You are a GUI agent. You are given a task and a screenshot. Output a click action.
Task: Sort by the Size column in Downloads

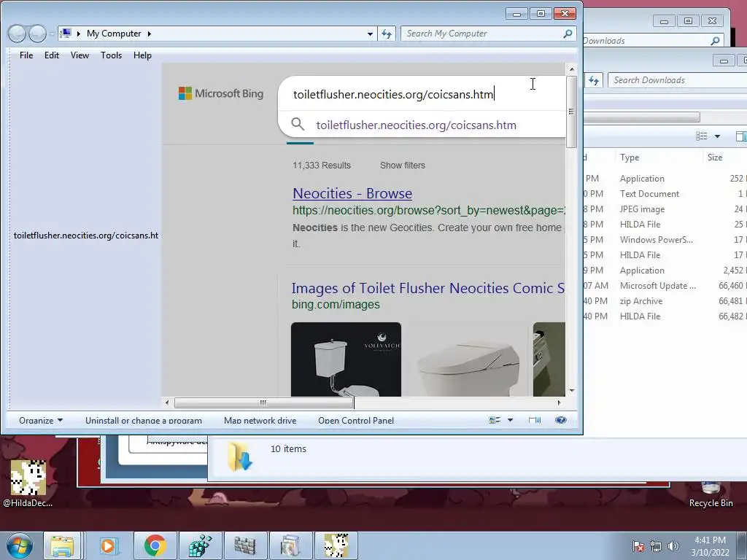(x=715, y=157)
